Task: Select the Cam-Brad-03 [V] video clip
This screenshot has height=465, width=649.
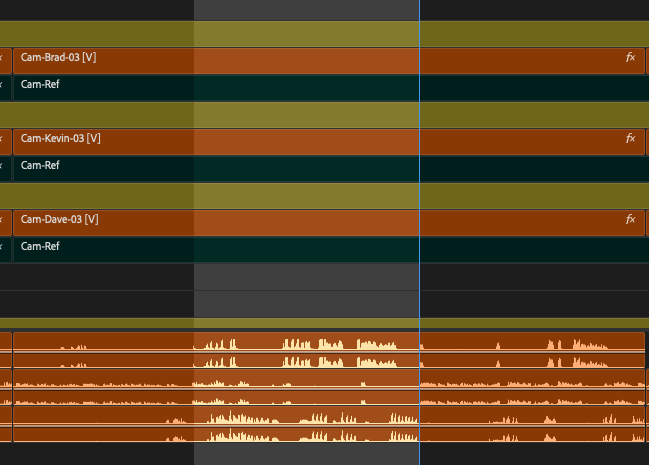Action: pyautogui.click(x=300, y=60)
